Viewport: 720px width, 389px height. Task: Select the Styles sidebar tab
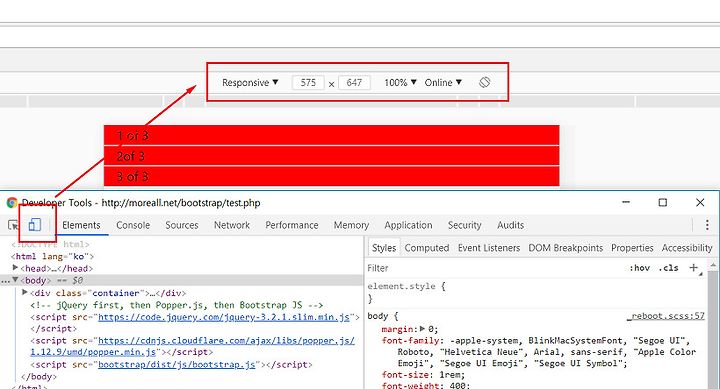(x=384, y=248)
